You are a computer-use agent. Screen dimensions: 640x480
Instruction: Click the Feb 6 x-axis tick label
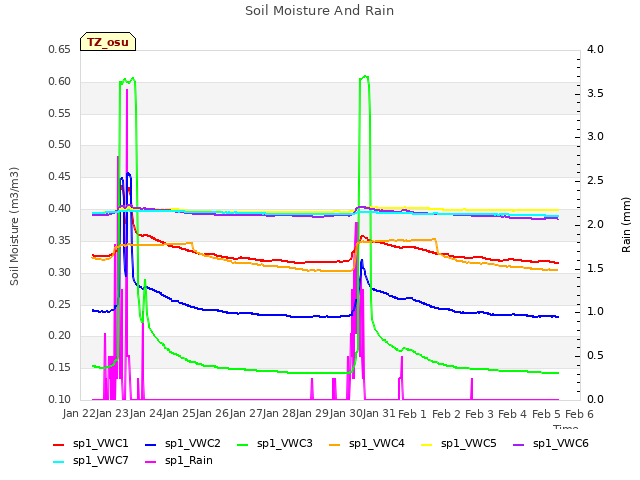(579, 414)
